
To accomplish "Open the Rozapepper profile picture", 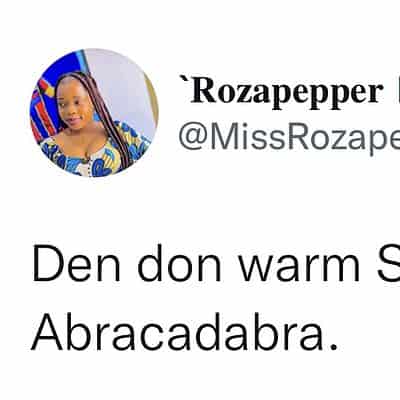I will (94, 113).
